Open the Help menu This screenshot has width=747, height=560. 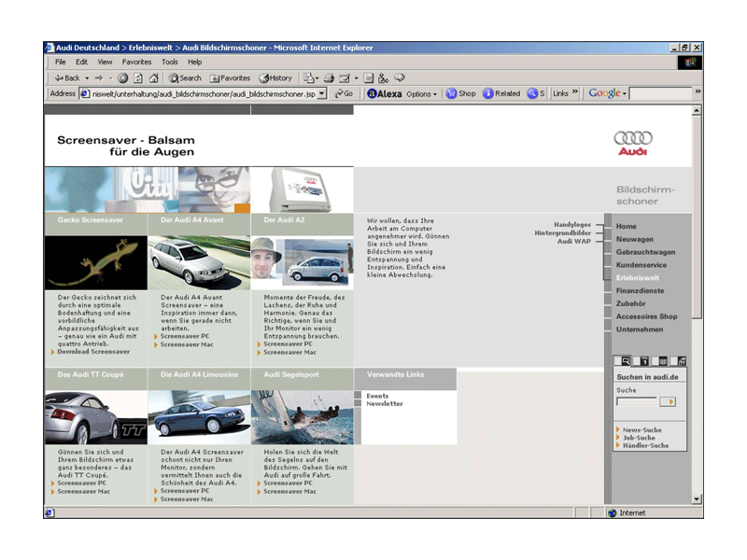pyautogui.click(x=194, y=62)
